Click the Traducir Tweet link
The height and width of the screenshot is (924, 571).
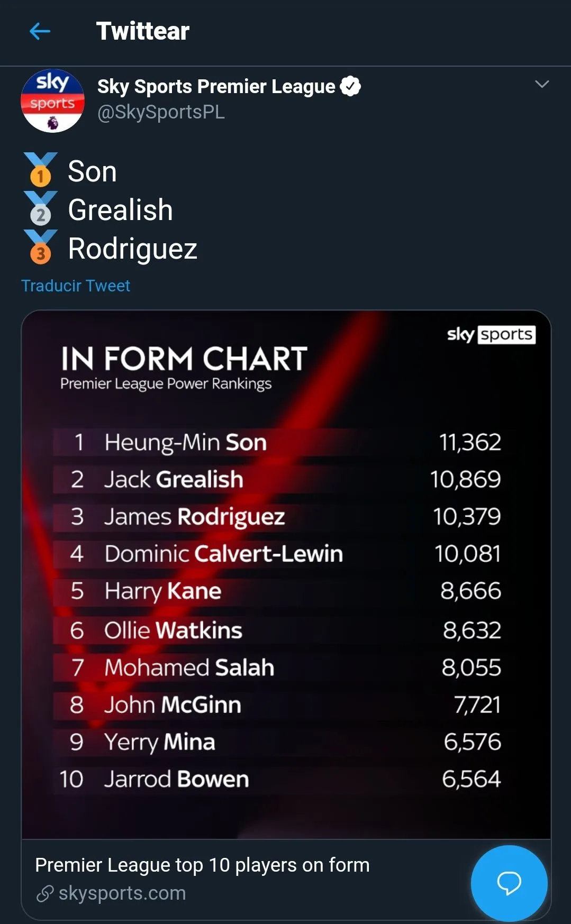click(76, 286)
